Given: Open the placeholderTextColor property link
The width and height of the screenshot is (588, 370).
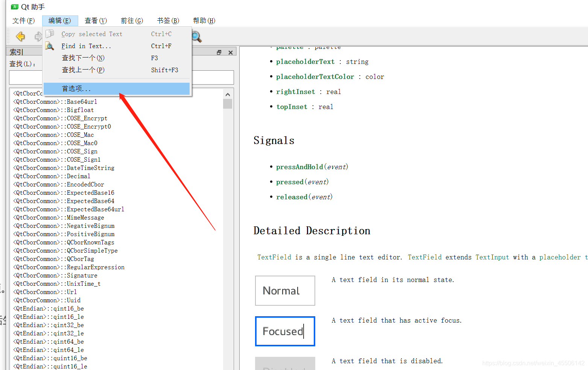Looking at the screenshot, I should coord(315,77).
